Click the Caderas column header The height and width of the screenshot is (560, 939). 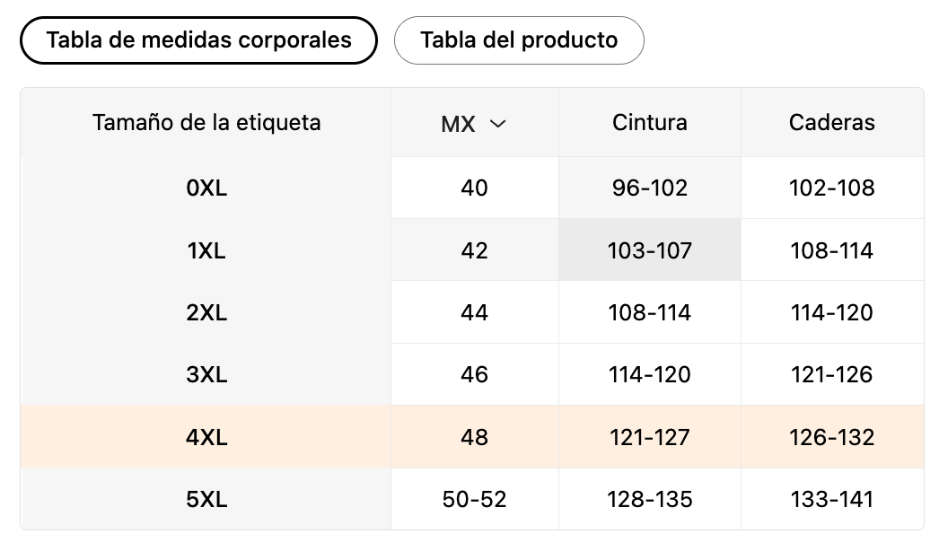point(831,122)
